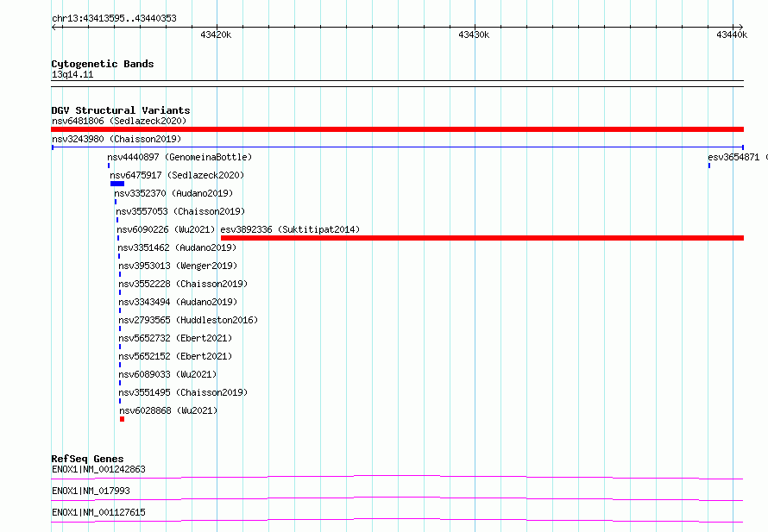Click the esv3892336 (Suktitipat2014) label

point(290,229)
